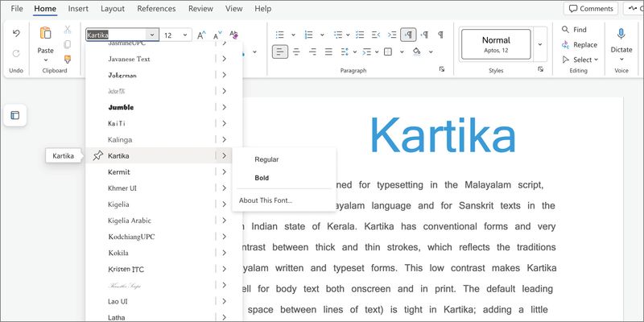
Task: Toggle show paragraph marks
Action: pyautogui.click(x=440, y=35)
